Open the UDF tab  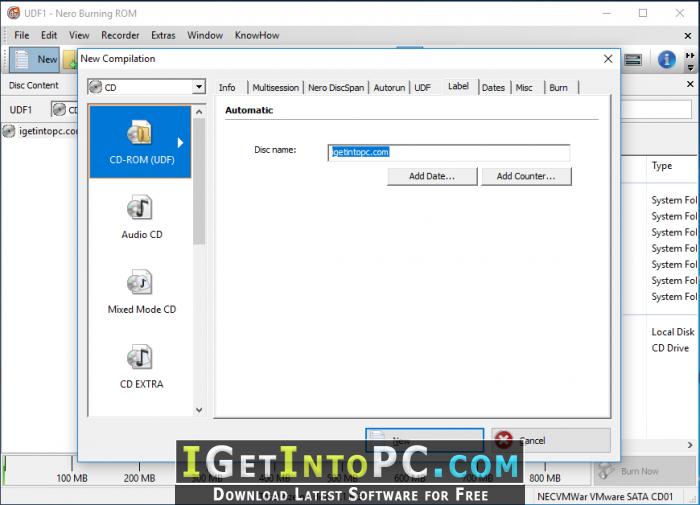(x=422, y=88)
